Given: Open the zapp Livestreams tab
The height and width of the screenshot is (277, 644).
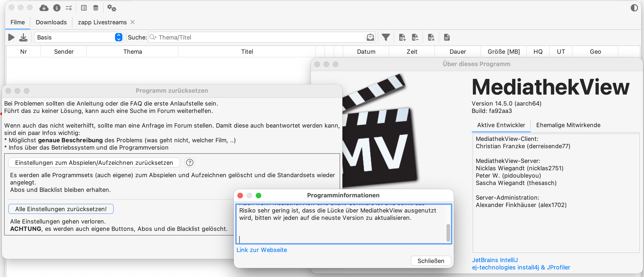Looking at the screenshot, I should pyautogui.click(x=102, y=22).
